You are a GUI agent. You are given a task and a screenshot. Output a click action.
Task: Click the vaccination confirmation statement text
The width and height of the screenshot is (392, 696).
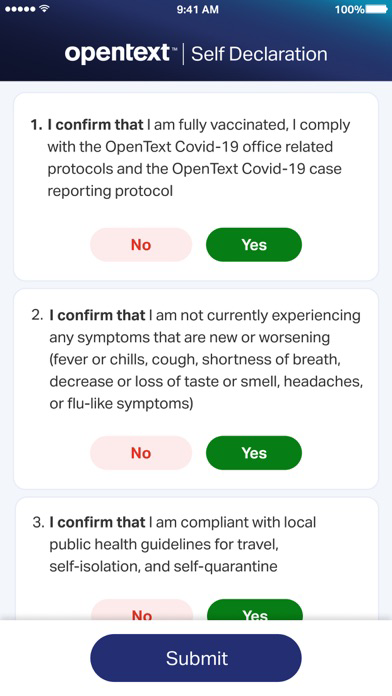[199, 158]
